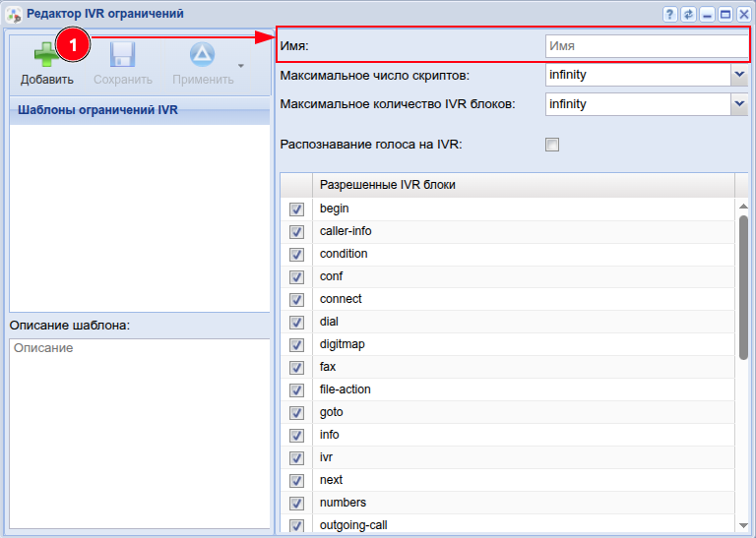This screenshot has width=756, height=538.
Task: Click the refresh window icon in title bar
Action: (688, 15)
